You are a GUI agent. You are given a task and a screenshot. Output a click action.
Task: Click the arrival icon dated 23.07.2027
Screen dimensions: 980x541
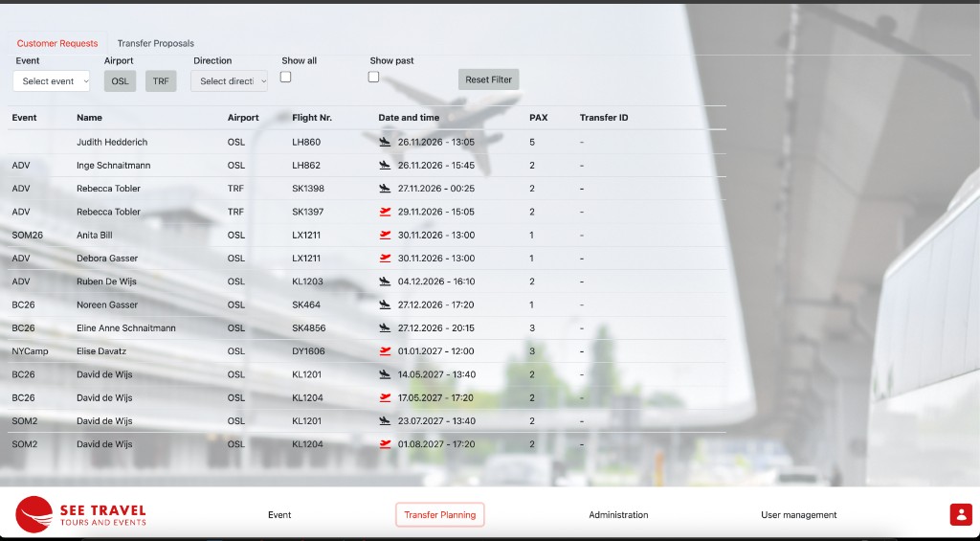(x=385, y=421)
